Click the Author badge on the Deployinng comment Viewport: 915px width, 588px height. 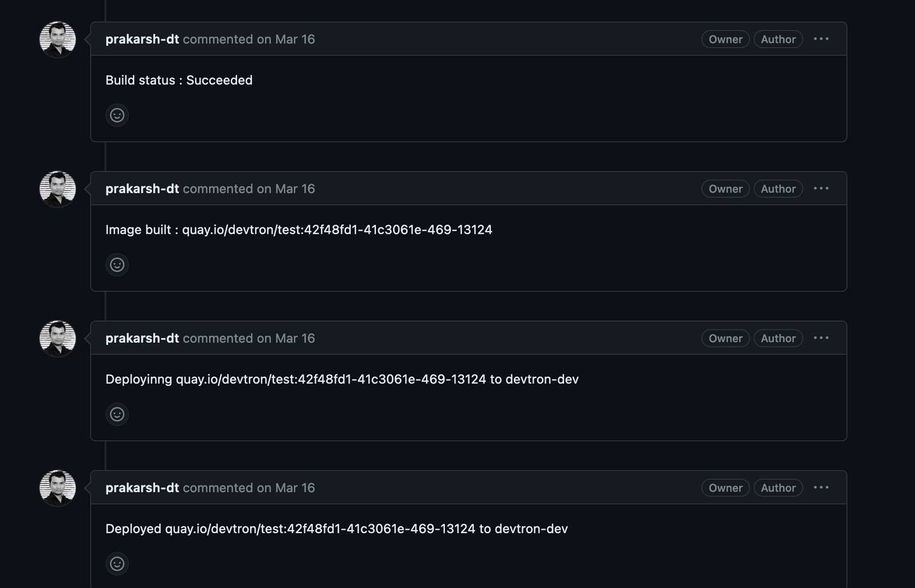(x=778, y=338)
